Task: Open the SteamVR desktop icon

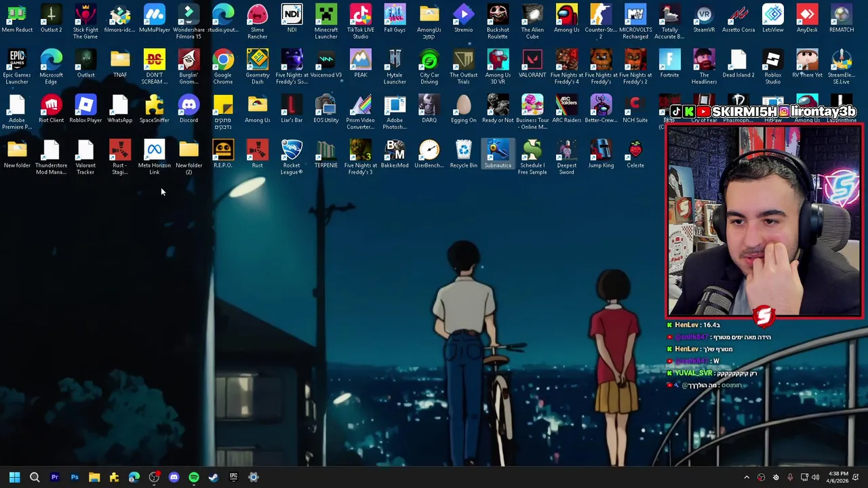Action: pos(704,19)
